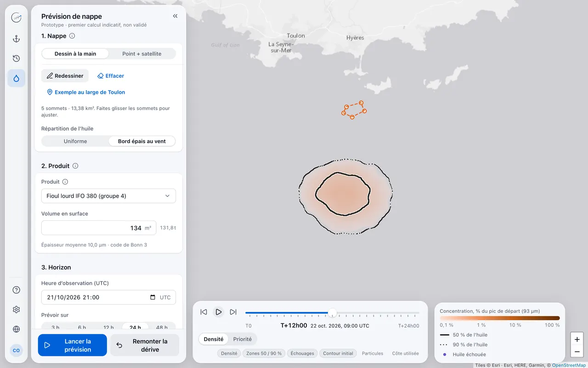
Task: Click the Volume en surface input field
Action: click(99, 228)
